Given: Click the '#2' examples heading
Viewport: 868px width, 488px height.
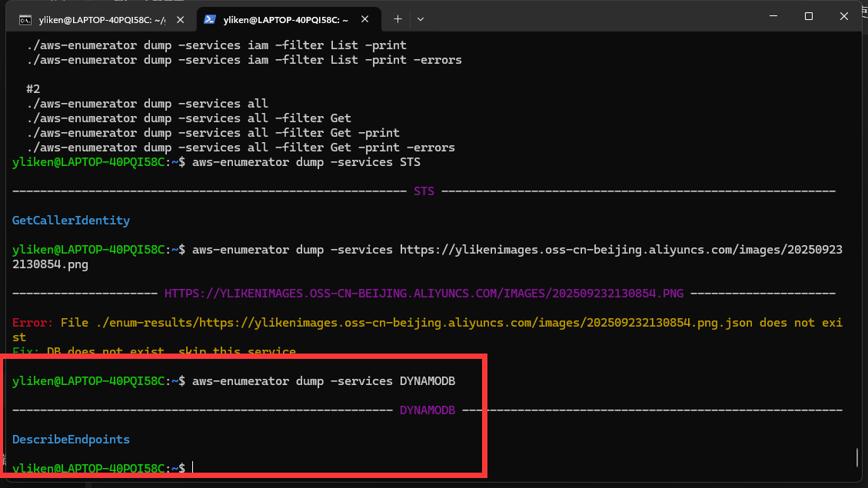Looking at the screenshot, I should coord(33,89).
